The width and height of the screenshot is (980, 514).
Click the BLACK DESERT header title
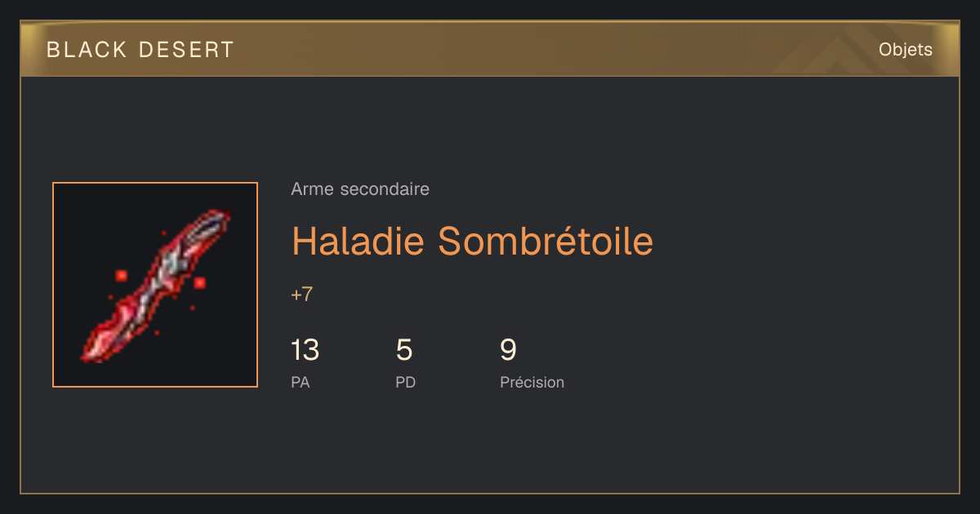pos(140,50)
